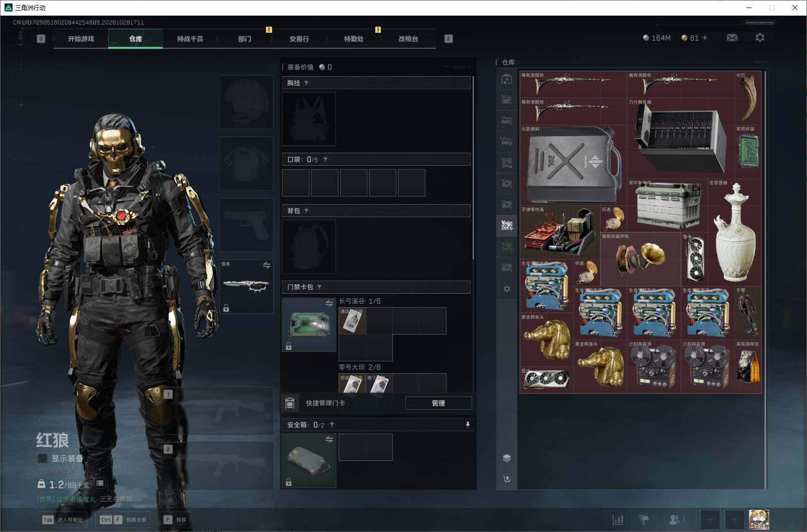Switch to the 部门 tab
The width and height of the screenshot is (807, 532).
click(x=245, y=39)
